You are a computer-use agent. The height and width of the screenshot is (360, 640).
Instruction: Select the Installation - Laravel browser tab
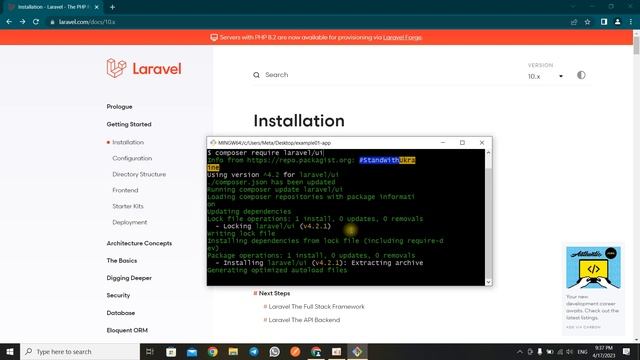[x=53, y=7]
